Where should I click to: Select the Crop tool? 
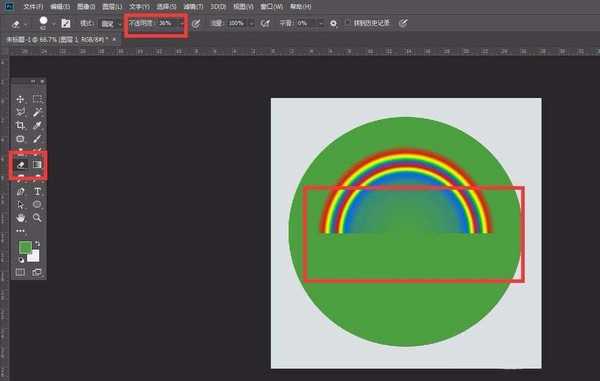pyautogui.click(x=20, y=125)
